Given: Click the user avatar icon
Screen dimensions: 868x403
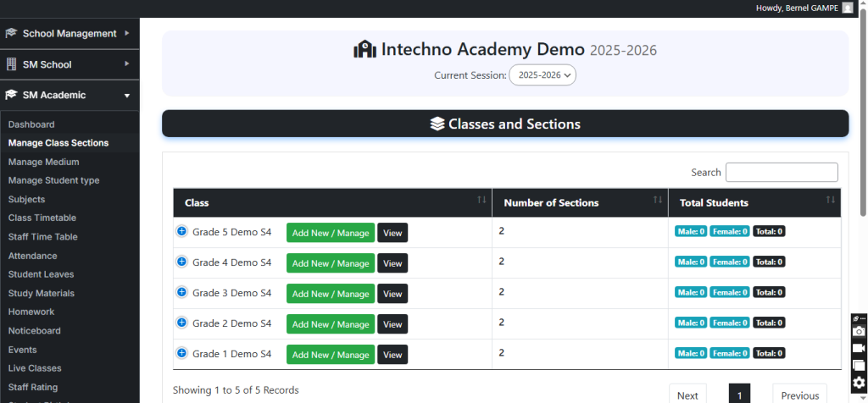Looking at the screenshot, I should coord(848,8).
